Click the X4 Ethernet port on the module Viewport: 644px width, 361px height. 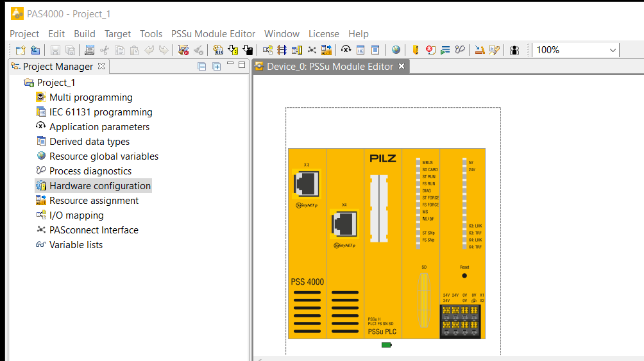[x=344, y=224]
